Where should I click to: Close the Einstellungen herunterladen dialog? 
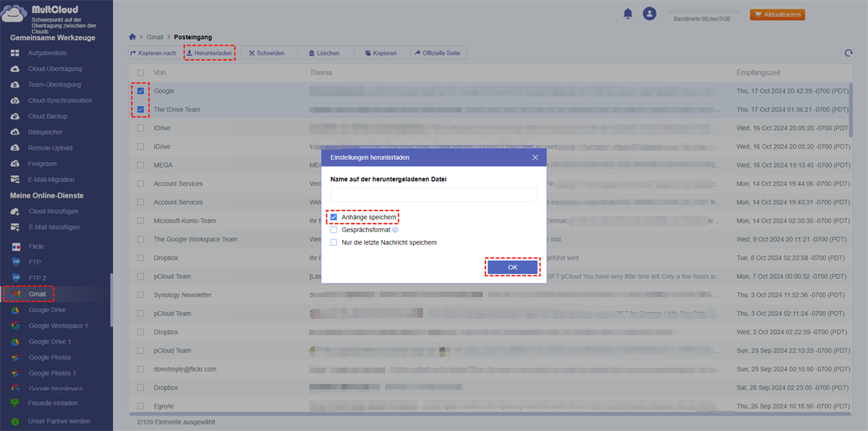[535, 158]
